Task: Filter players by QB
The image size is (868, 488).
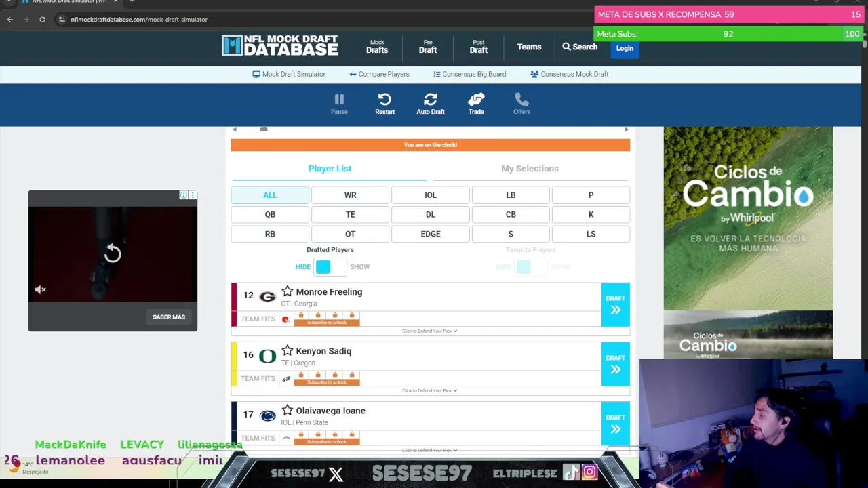Action: [270, 214]
